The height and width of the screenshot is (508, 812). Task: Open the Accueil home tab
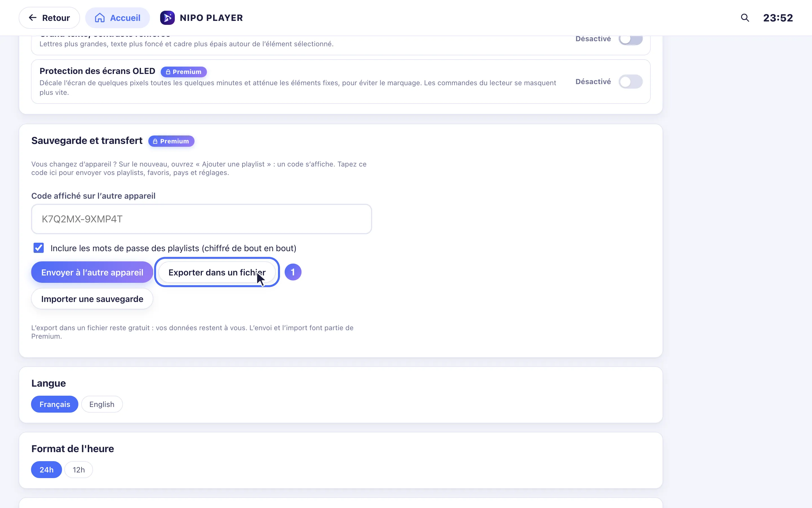tap(118, 18)
